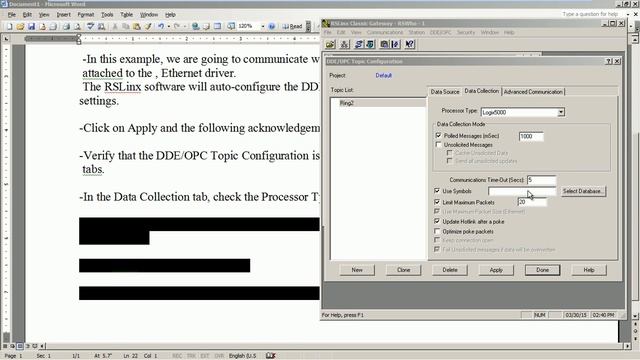Image resolution: width=640 pixels, height=360 pixels.
Task: Click the Clone button
Action: point(404,270)
